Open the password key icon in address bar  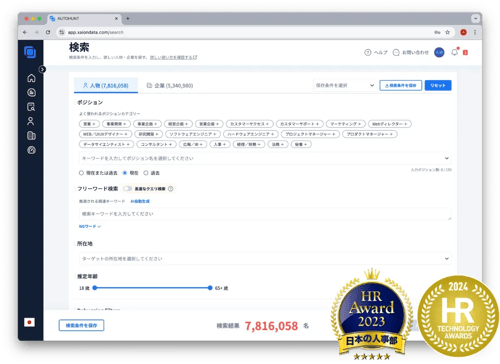pos(437,32)
